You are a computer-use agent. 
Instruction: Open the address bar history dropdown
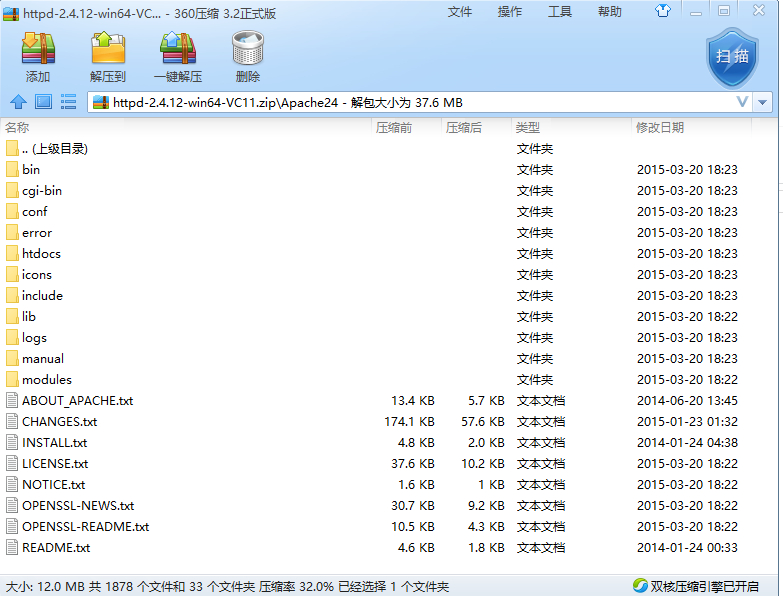coord(762,102)
